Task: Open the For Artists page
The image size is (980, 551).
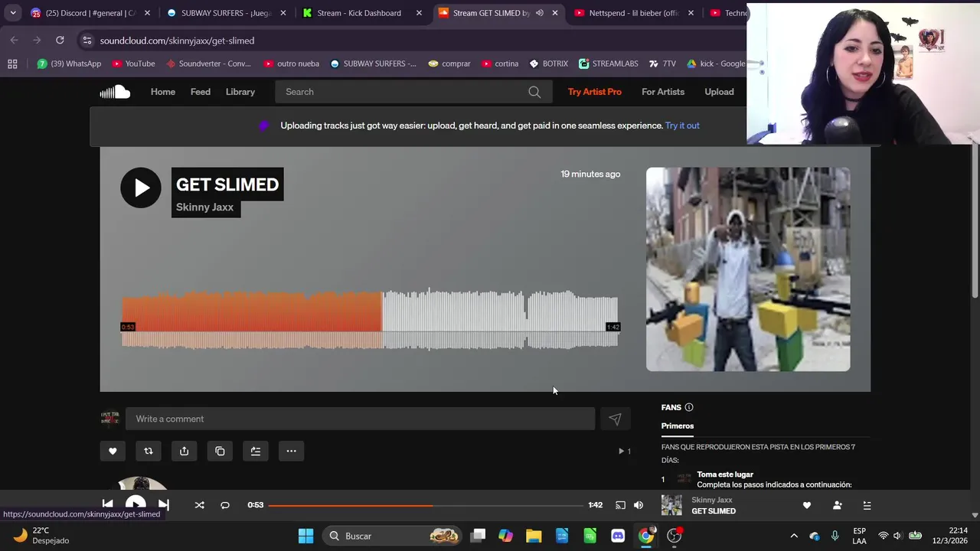Action: (x=663, y=92)
